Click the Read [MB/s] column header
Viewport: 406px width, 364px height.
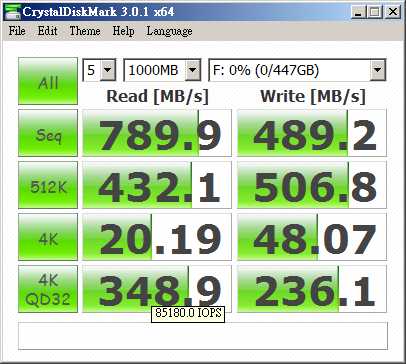(x=157, y=97)
